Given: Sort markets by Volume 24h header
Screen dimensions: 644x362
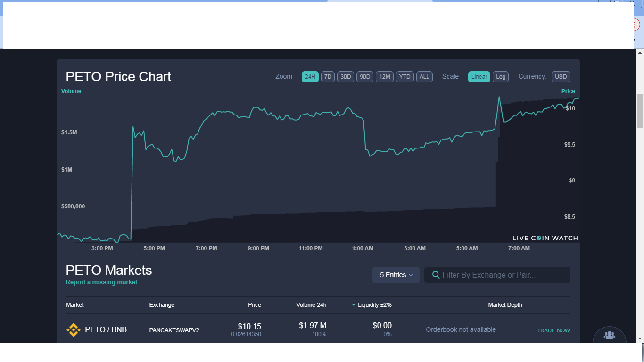Looking at the screenshot, I should [x=311, y=305].
